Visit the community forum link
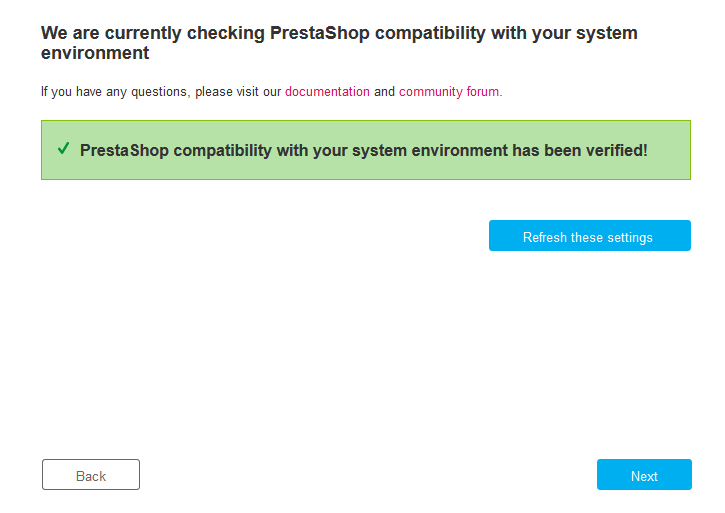The image size is (725, 513). coord(448,92)
